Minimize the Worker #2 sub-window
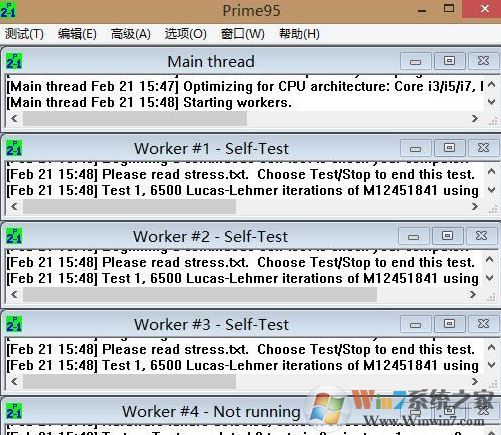The width and height of the screenshot is (501, 435). [414, 237]
